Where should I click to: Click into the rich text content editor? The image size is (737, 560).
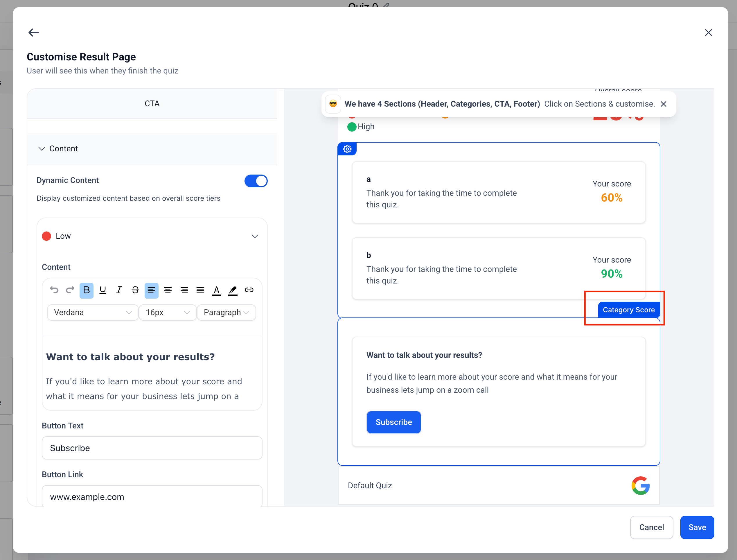tap(152, 373)
